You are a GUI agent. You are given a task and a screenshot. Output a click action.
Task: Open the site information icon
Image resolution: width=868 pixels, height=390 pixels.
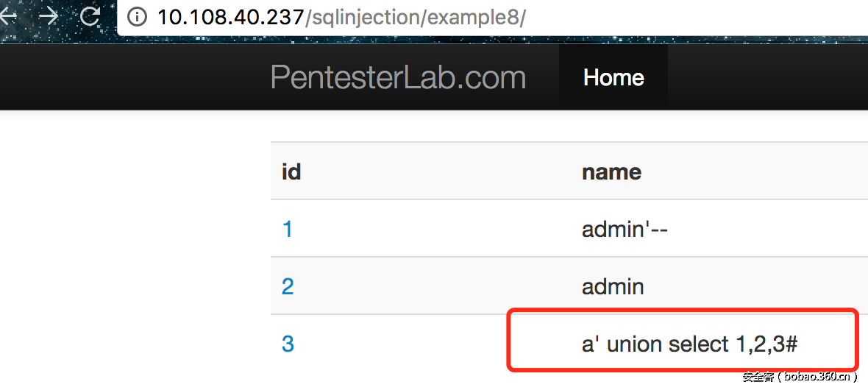[137, 17]
